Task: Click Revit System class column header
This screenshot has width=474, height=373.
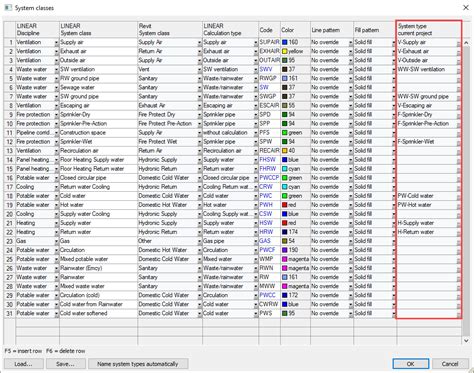Action: pyautogui.click(x=170, y=30)
